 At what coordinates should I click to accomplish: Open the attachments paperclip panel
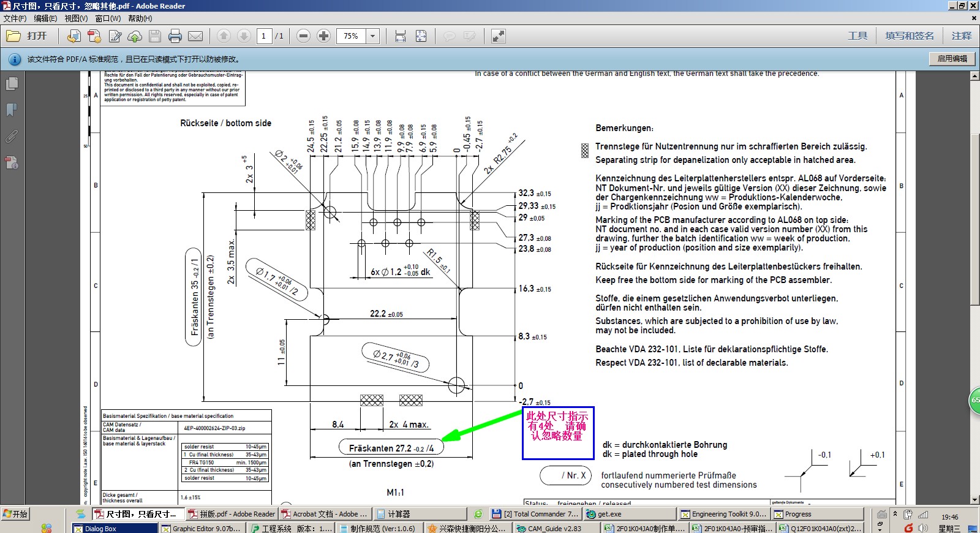click(x=12, y=136)
